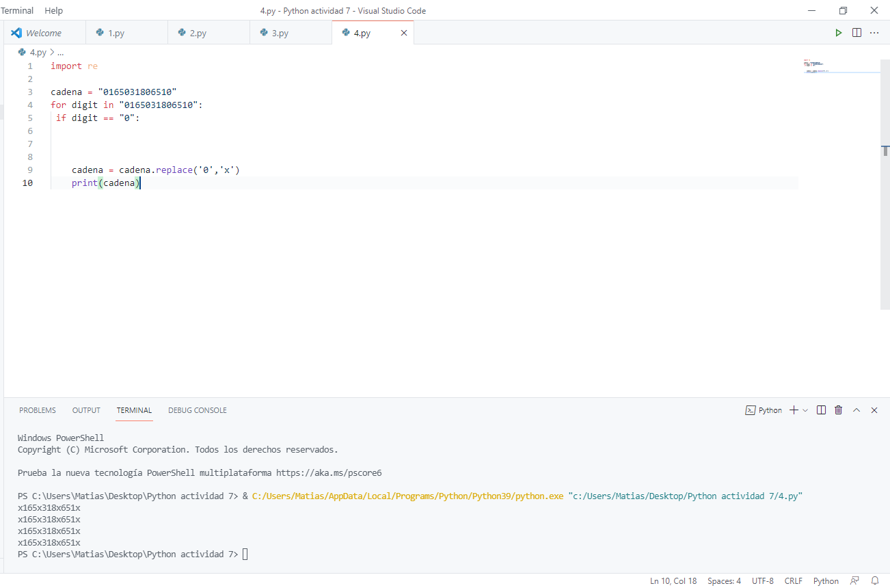Open the Help menu

(x=53, y=10)
